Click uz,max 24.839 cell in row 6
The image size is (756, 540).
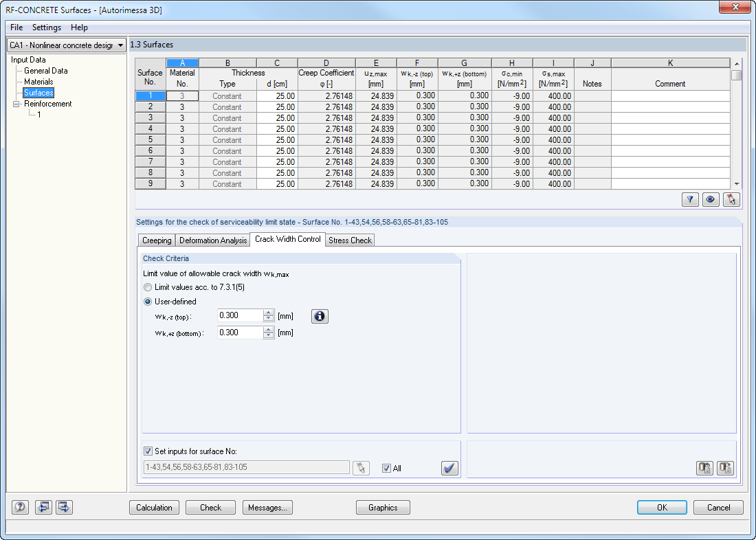(x=376, y=151)
